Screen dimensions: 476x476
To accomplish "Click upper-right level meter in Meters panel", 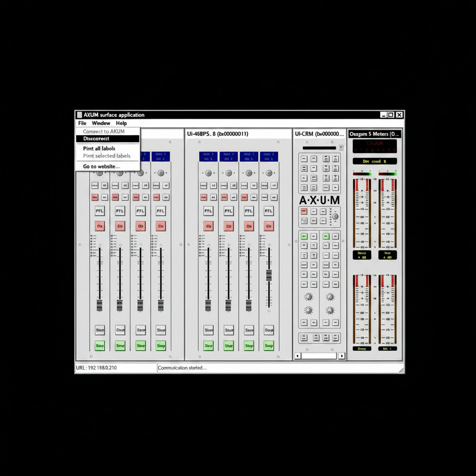I will coord(387,213).
